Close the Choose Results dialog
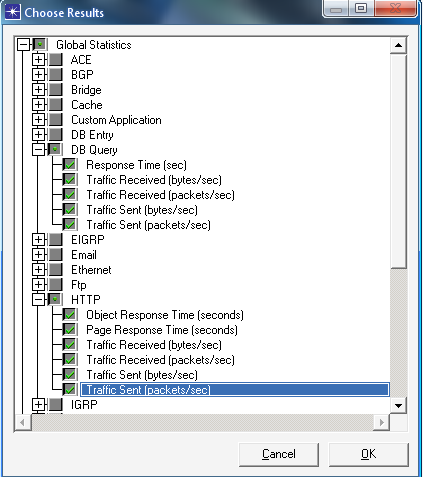423x477 pixels. [396, 8]
